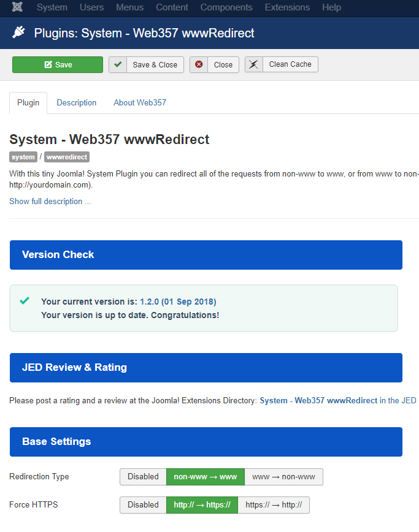The image size is (419, 532).
Task: Click the plugin plug icon in header
Action: [x=18, y=32]
